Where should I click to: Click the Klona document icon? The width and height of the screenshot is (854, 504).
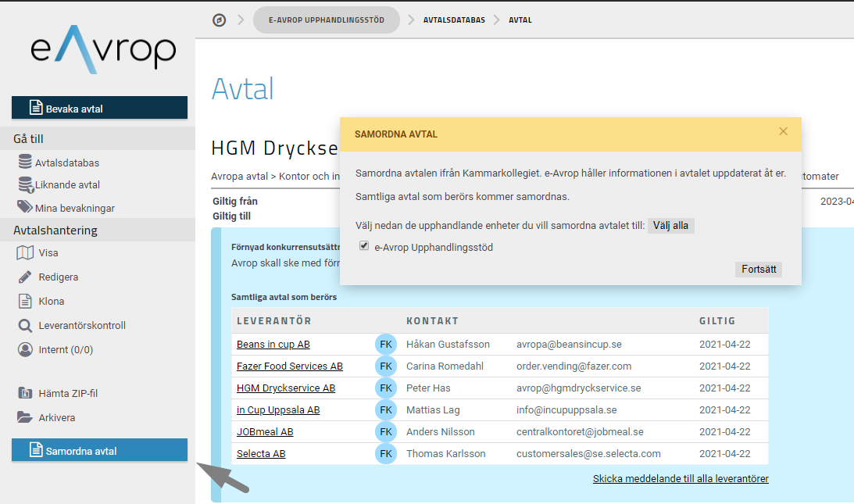pyautogui.click(x=25, y=301)
